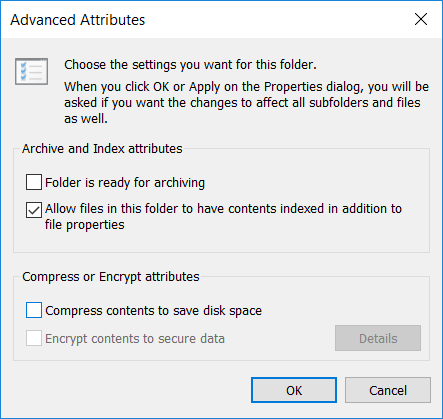This screenshot has height=419, width=443.
Task: Tick the Compress contents checkbox
Action: tap(34, 310)
